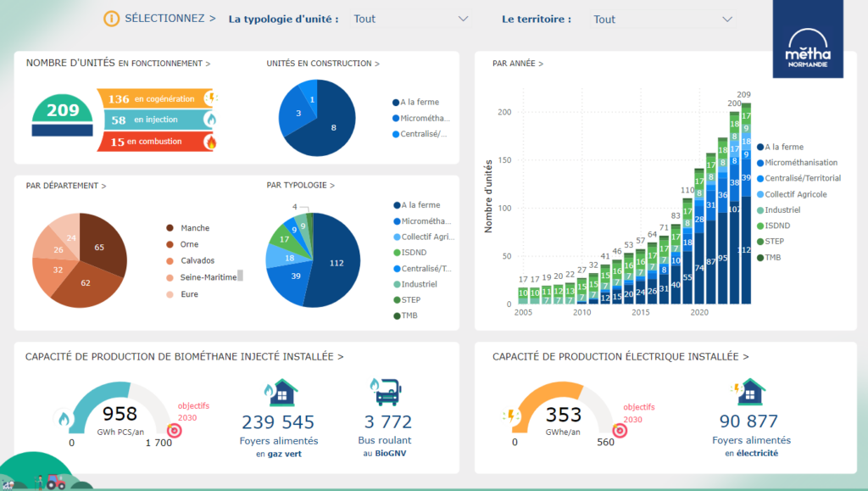Click the '239 545' foyers alimentés value
The image size is (868, 491).
[278, 421]
